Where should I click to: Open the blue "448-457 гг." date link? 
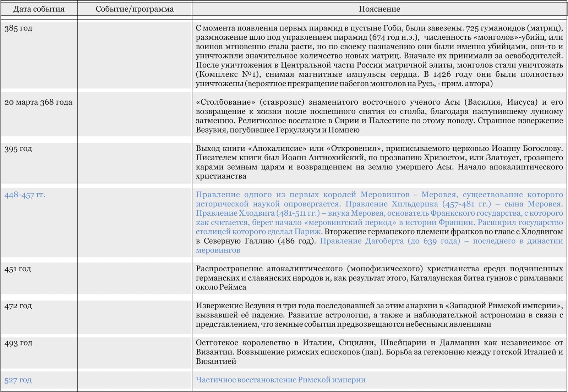coord(25,195)
